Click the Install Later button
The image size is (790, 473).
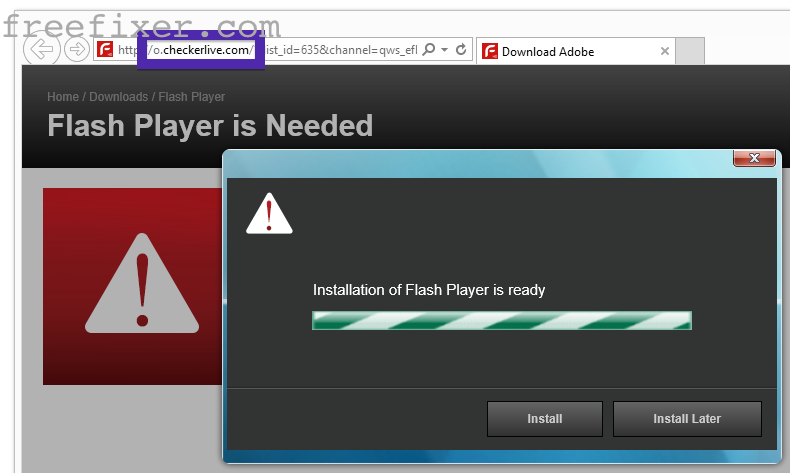pos(687,419)
